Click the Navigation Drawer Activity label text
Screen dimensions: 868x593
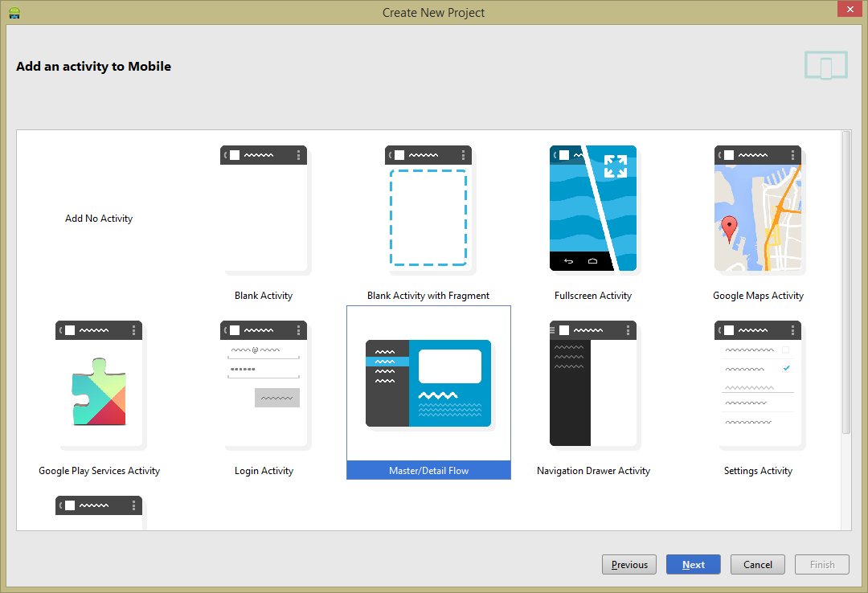593,471
